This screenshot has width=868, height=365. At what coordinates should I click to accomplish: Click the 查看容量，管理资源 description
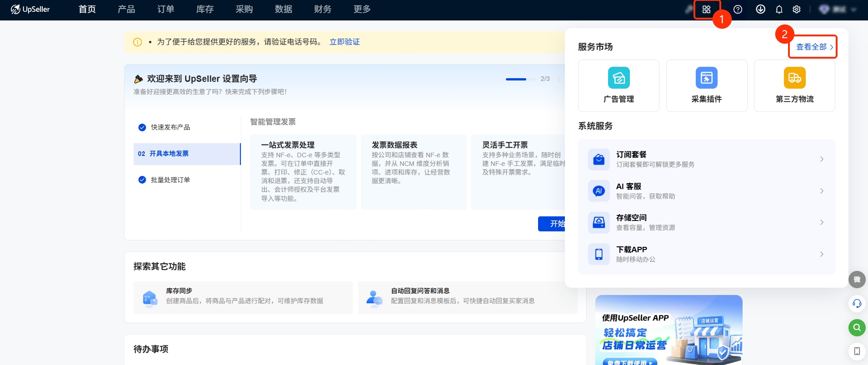646,228
